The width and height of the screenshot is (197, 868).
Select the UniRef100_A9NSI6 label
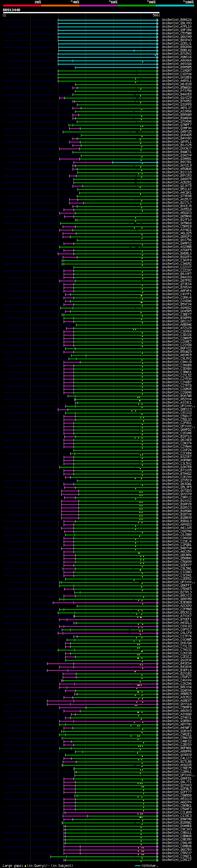click(176, 57)
